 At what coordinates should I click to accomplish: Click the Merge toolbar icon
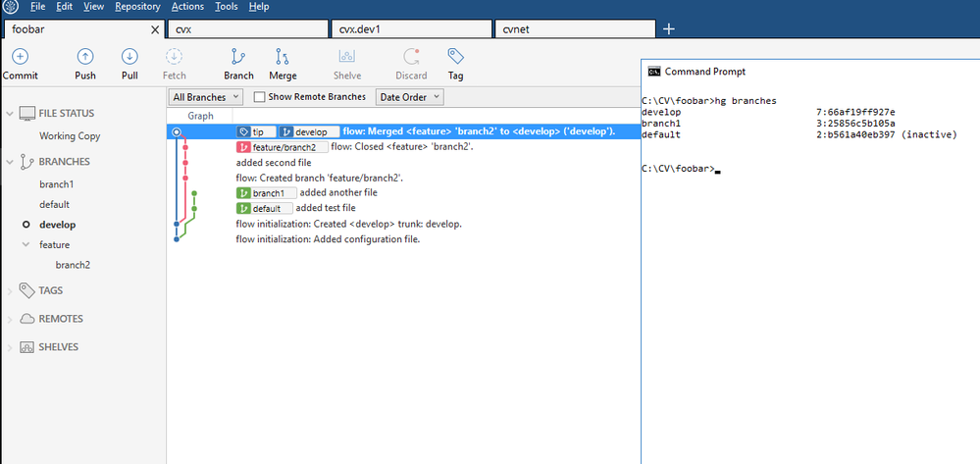point(283,57)
